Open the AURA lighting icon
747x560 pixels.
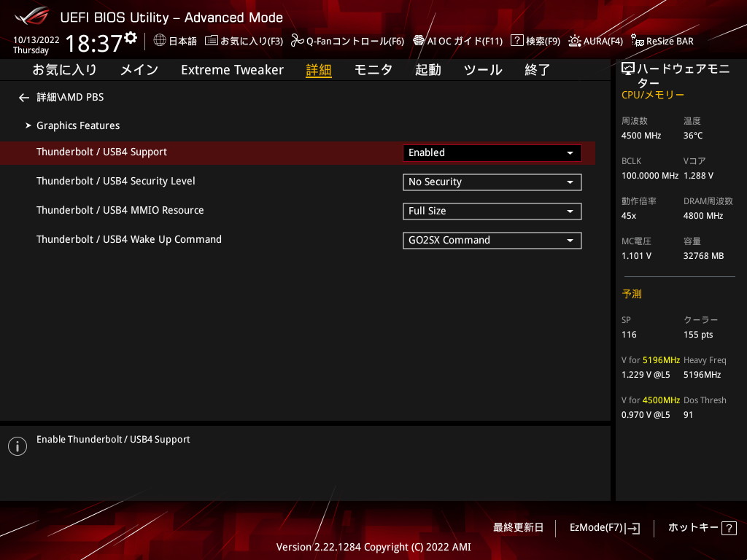[575, 41]
